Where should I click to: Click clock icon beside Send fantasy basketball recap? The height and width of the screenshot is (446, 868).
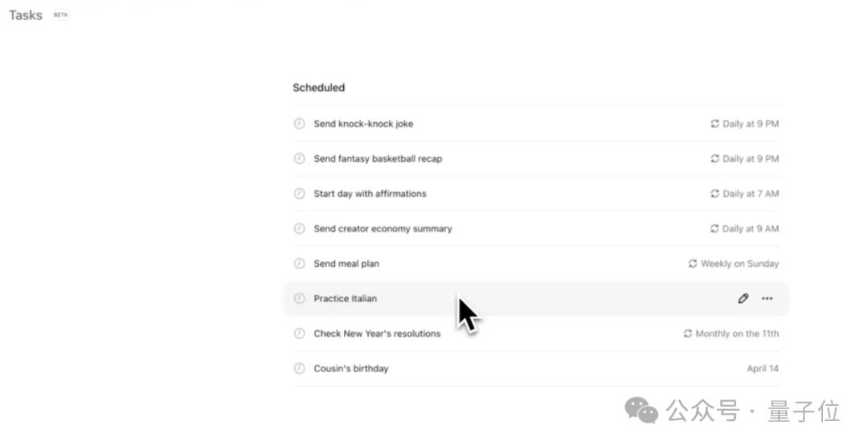(x=299, y=159)
